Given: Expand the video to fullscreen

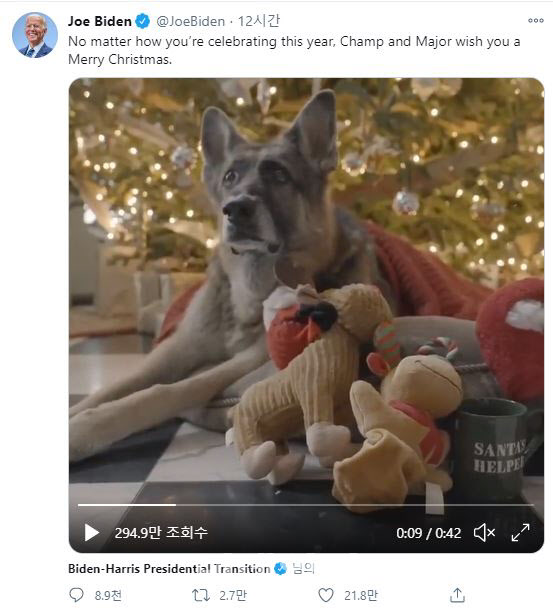Looking at the screenshot, I should pyautogui.click(x=520, y=533).
